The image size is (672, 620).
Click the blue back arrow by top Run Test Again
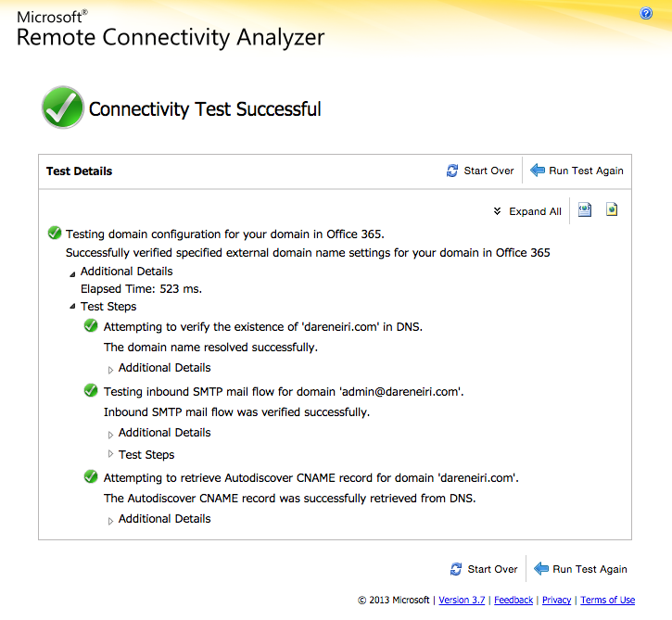coord(538,171)
